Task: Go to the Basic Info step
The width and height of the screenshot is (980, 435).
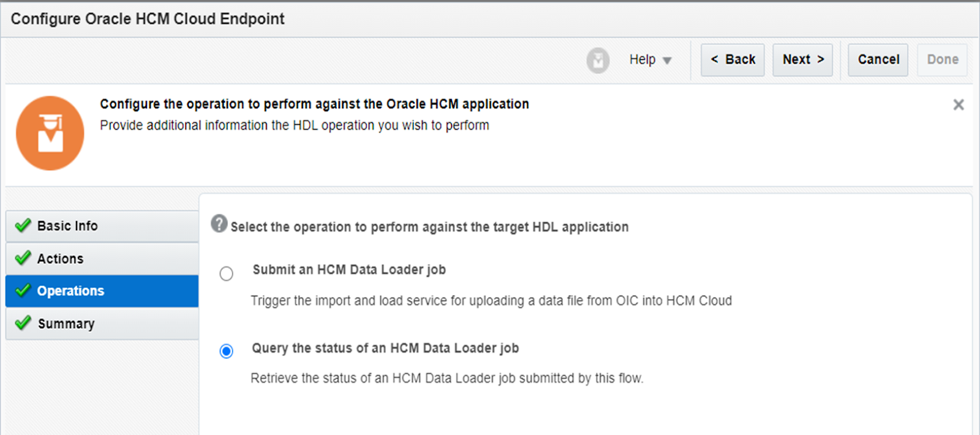Action: (102, 226)
